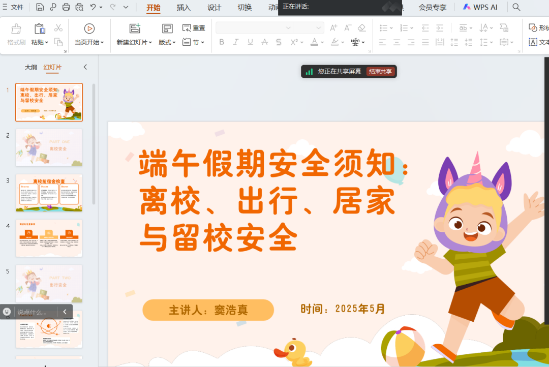549x367 pixels.
Task: Toggle italic text formatting
Action: tap(236, 42)
